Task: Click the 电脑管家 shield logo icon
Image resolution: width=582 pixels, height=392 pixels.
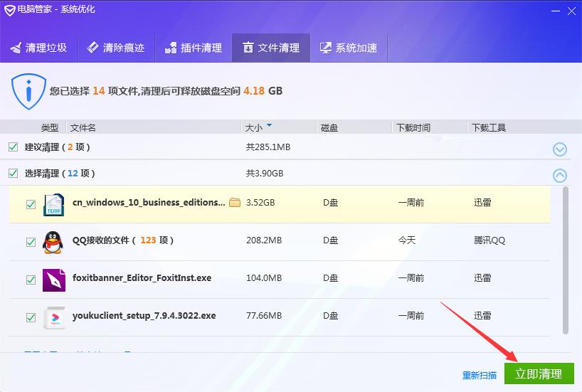Action: pyautogui.click(x=9, y=10)
